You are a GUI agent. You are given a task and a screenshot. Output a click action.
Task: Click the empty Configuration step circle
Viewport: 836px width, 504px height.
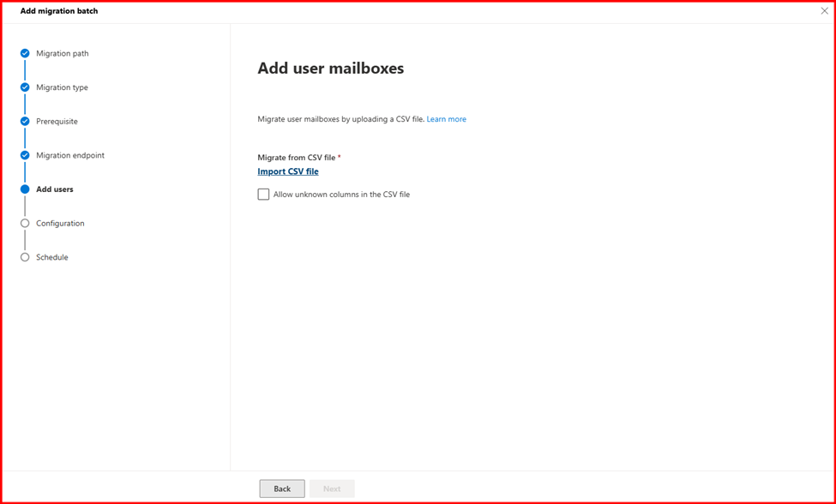coord(25,224)
